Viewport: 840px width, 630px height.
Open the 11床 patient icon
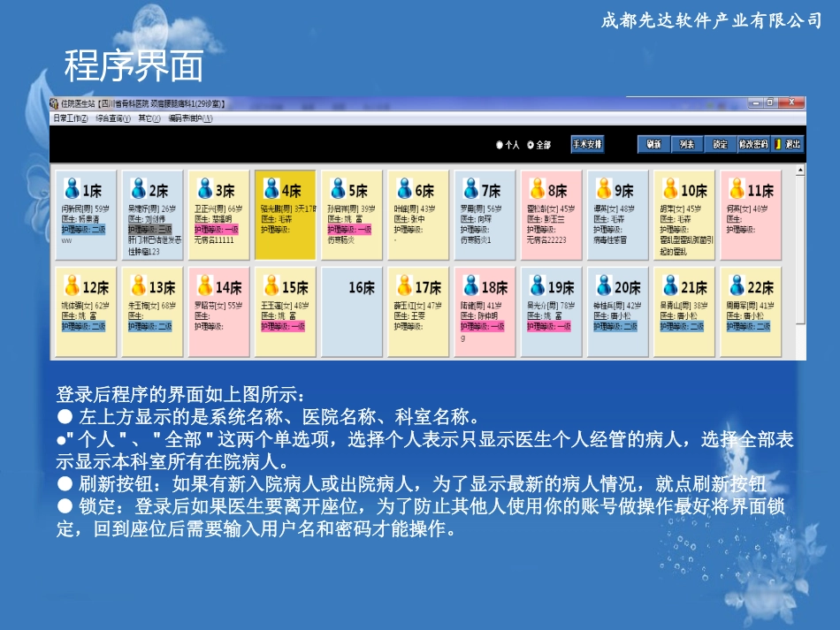[737, 189]
